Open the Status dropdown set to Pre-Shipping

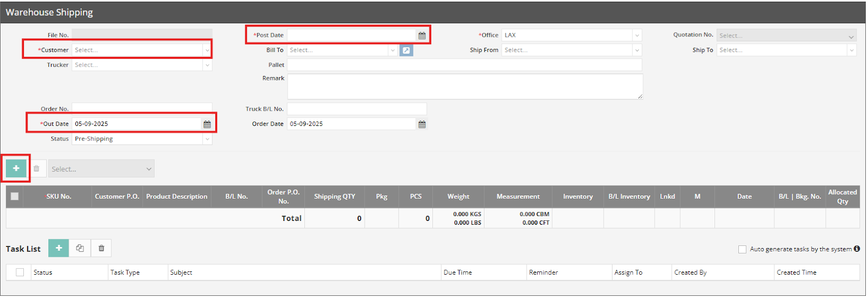click(x=141, y=139)
